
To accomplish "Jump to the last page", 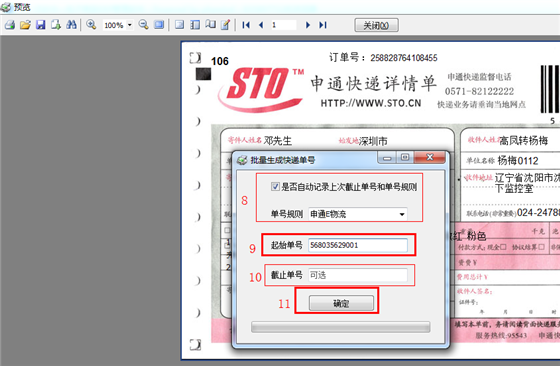I will tap(323, 25).
